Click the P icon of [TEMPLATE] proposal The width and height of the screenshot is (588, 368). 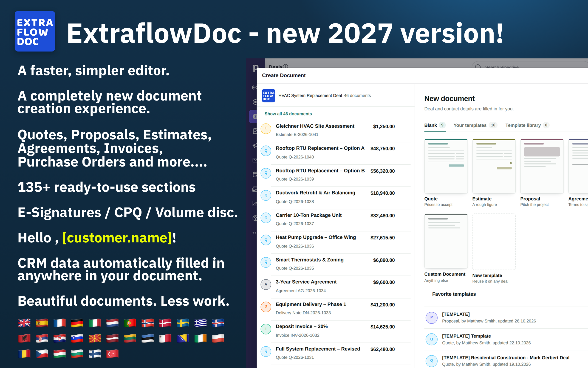[432, 317]
